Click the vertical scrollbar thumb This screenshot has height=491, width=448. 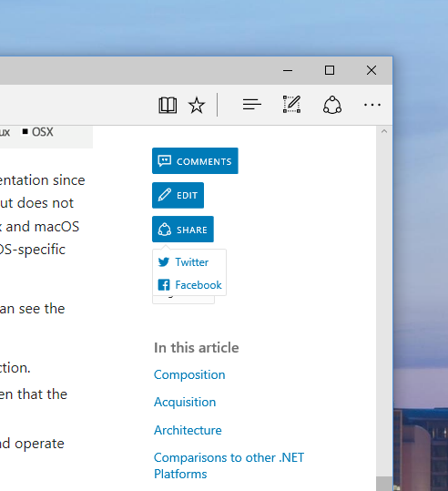pos(384,484)
